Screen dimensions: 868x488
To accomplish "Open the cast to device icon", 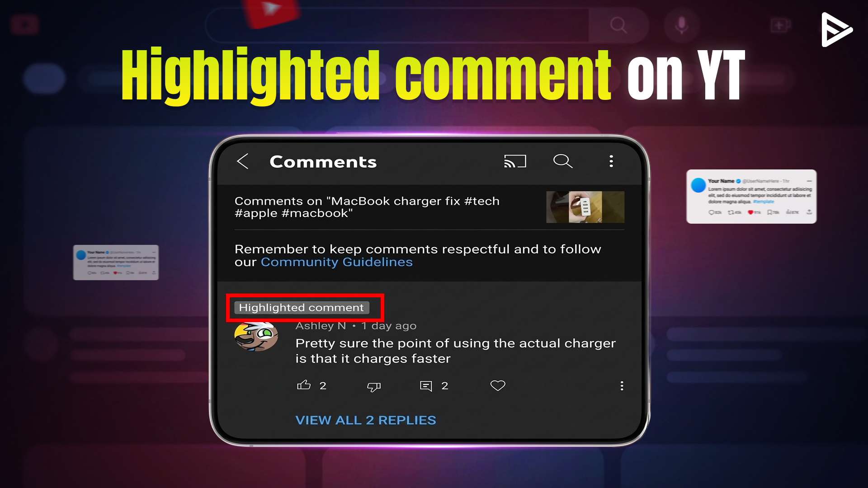I will [x=515, y=161].
